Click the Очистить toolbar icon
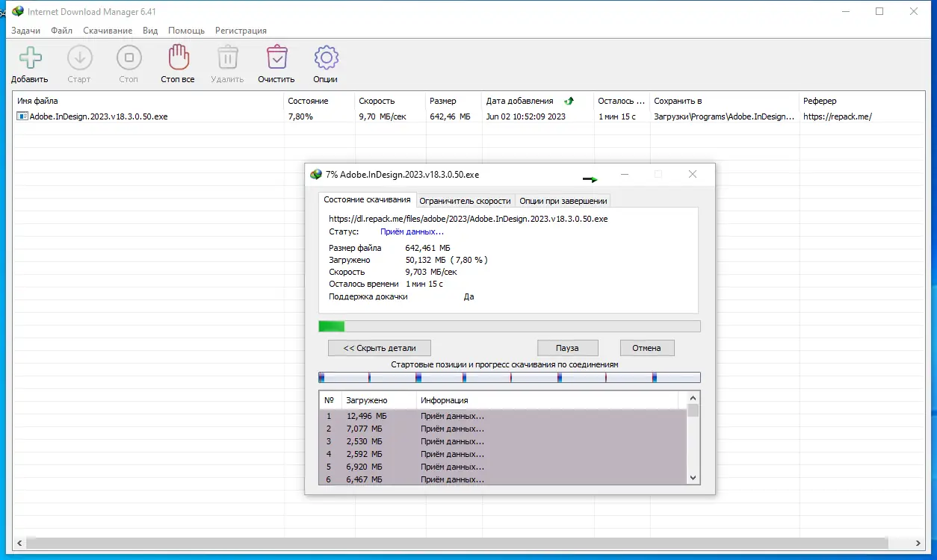The height and width of the screenshot is (560, 937). click(x=276, y=57)
